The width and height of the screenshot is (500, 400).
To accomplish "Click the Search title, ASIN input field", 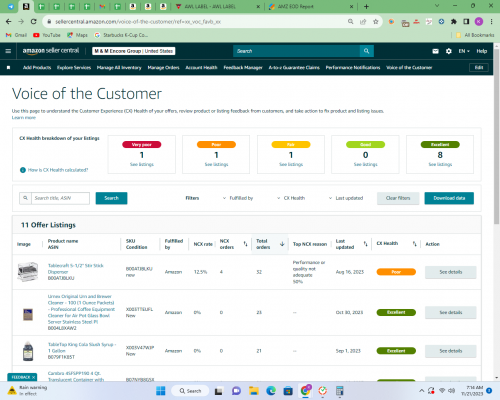I will pos(60,198).
